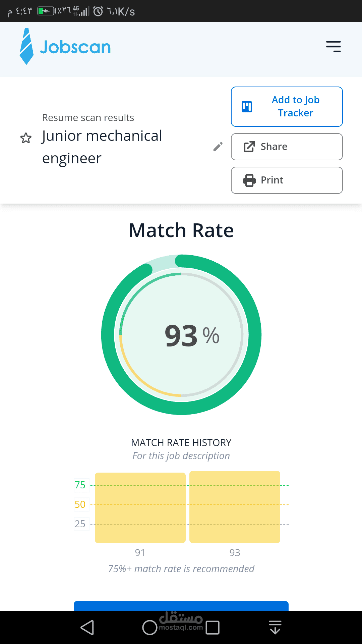Image resolution: width=362 pixels, height=644 pixels.
Task: Tap the Android back navigation button
Action: pos(87,628)
